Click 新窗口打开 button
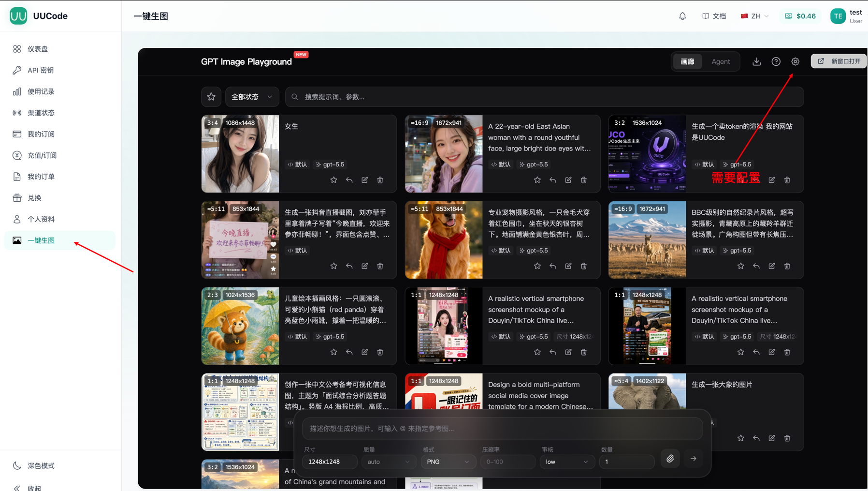Image resolution: width=868 pixels, height=491 pixels. click(x=839, y=61)
